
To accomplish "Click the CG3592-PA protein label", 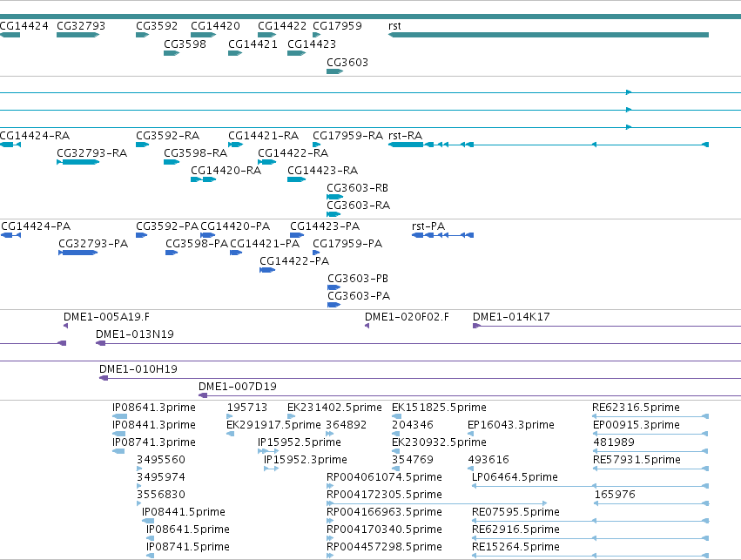I will [x=167, y=226].
